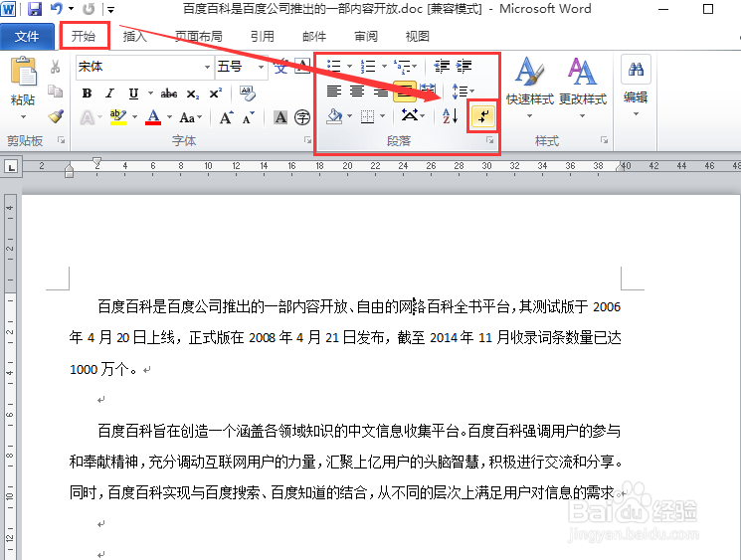Switch to the 邮件 Mailings tab
This screenshot has height=560, width=741.
(314, 37)
